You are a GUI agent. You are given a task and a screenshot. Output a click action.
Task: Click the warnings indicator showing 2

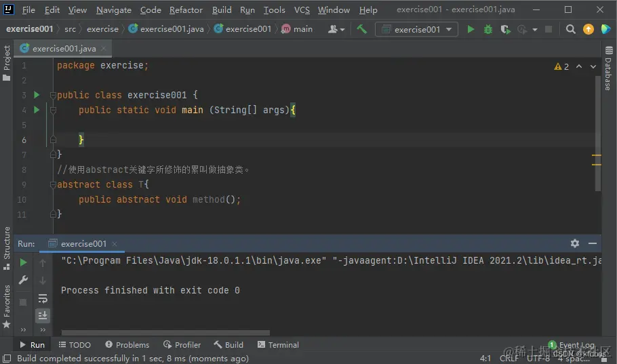[x=561, y=66]
